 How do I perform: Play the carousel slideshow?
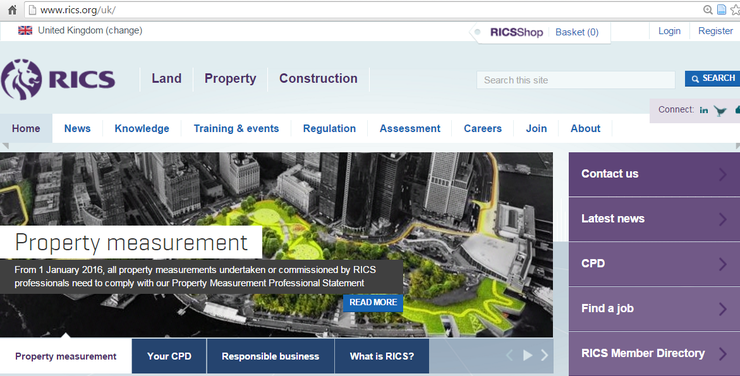point(528,355)
